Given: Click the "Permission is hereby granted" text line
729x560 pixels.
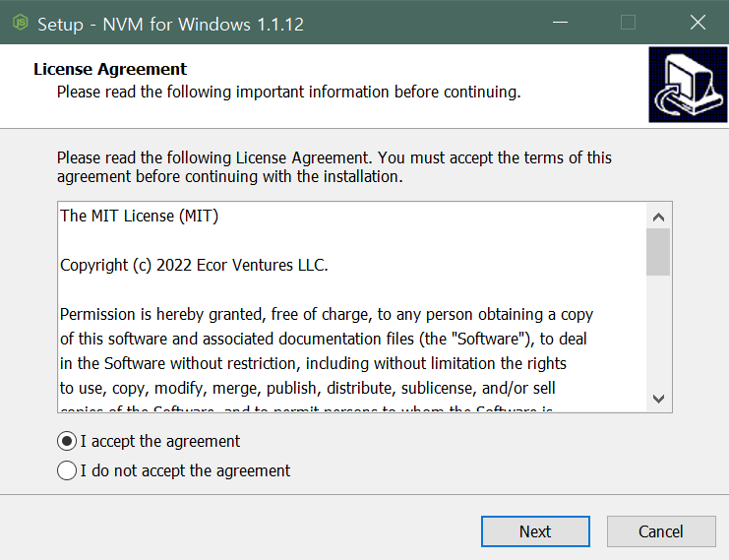Looking at the screenshot, I should coord(326,314).
